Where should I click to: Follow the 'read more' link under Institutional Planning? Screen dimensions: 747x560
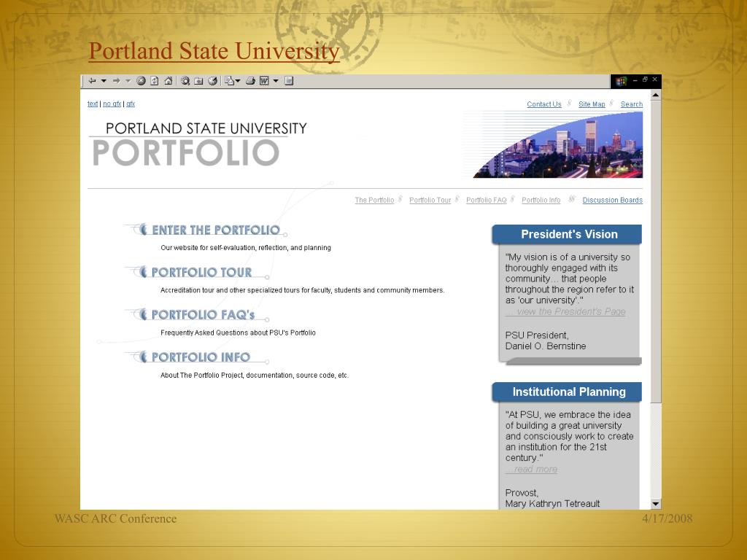tap(531, 469)
